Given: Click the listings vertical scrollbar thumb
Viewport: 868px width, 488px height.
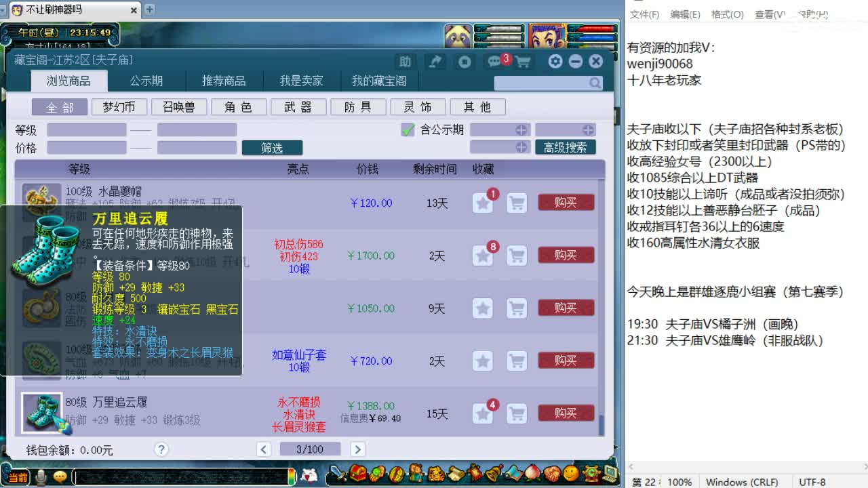Looking at the screenshot, I should pyautogui.click(x=601, y=426).
